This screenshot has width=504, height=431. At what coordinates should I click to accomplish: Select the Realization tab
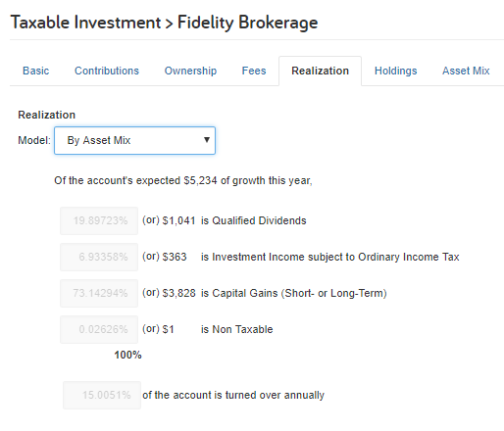click(320, 71)
